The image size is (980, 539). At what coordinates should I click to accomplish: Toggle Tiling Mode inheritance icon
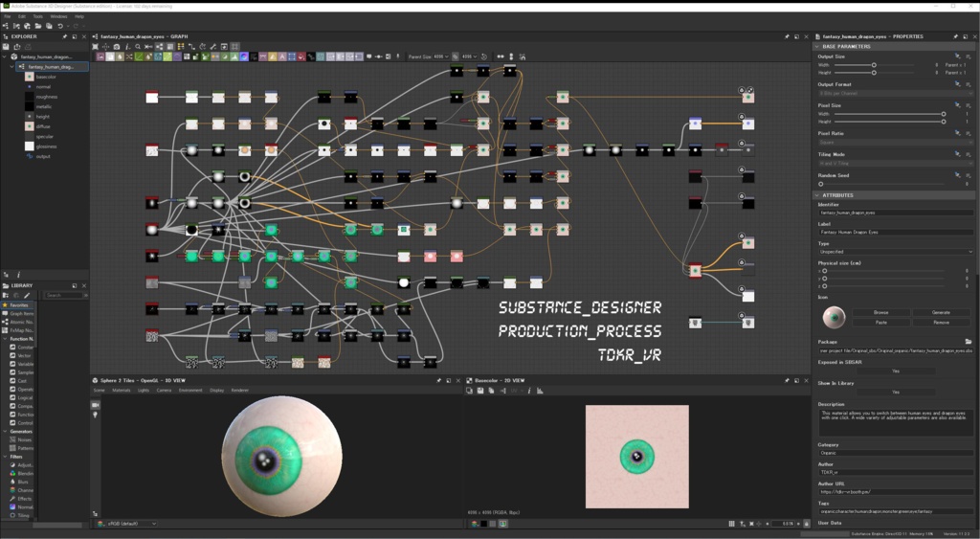(x=957, y=154)
